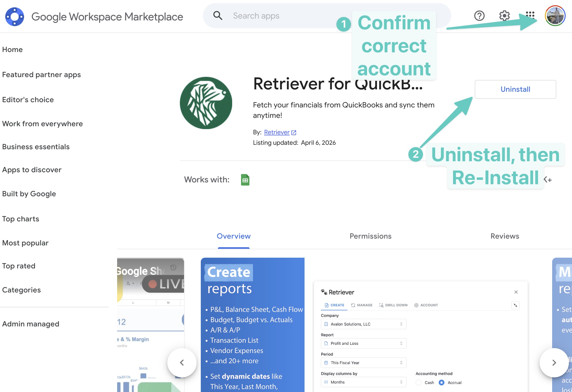Open Featured partner apps
This screenshot has height=392, width=572.
pyautogui.click(x=41, y=74)
